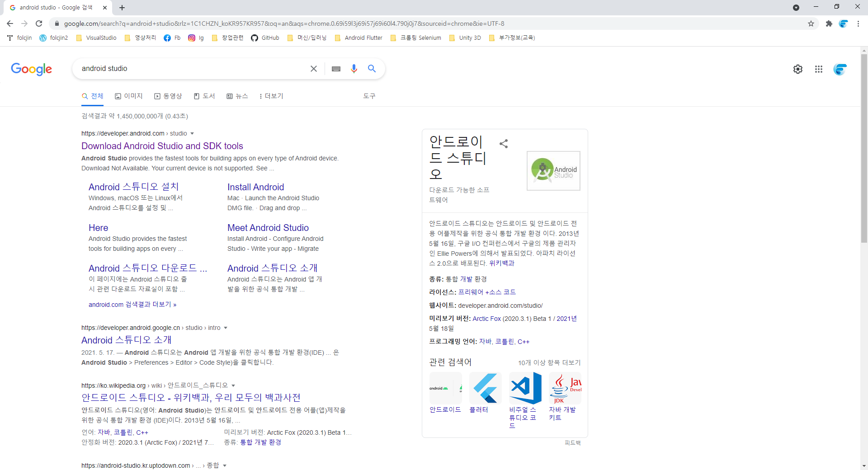Switch to the 동영상 videos tab
Viewport: 868px width, 470px height.
pyautogui.click(x=168, y=96)
